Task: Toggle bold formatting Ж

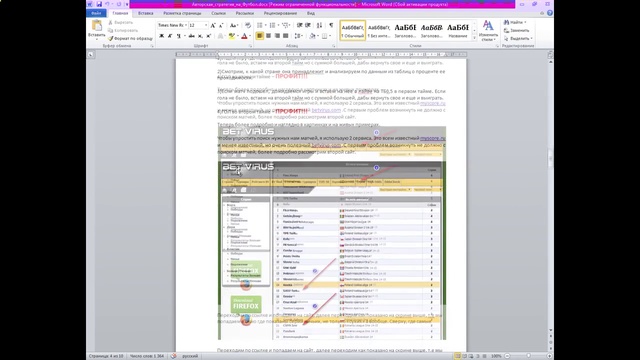Action: tap(161, 36)
